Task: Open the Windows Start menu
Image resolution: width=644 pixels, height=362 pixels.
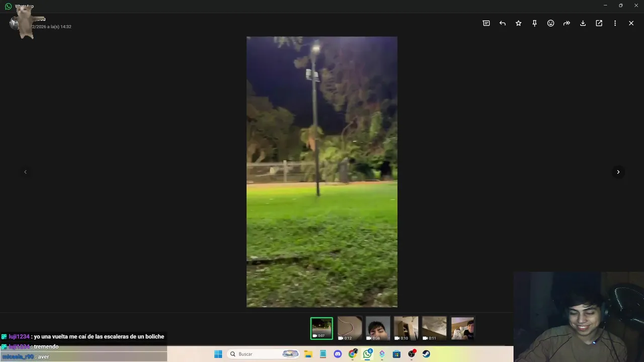Action: coord(218,354)
